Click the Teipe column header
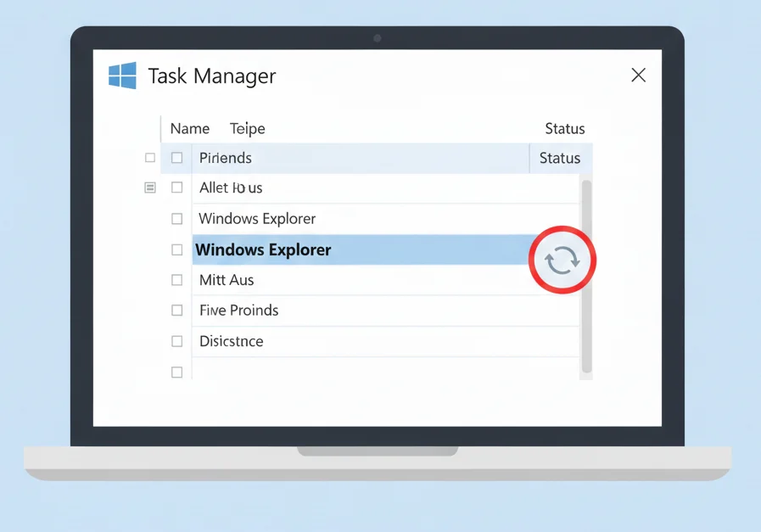Screen dimensions: 761x532 coord(247,128)
